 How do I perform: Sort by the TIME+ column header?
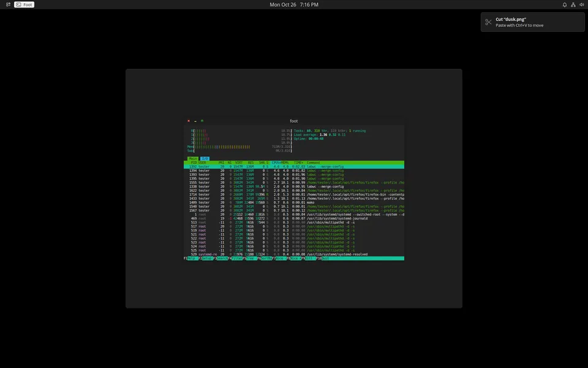(298, 163)
